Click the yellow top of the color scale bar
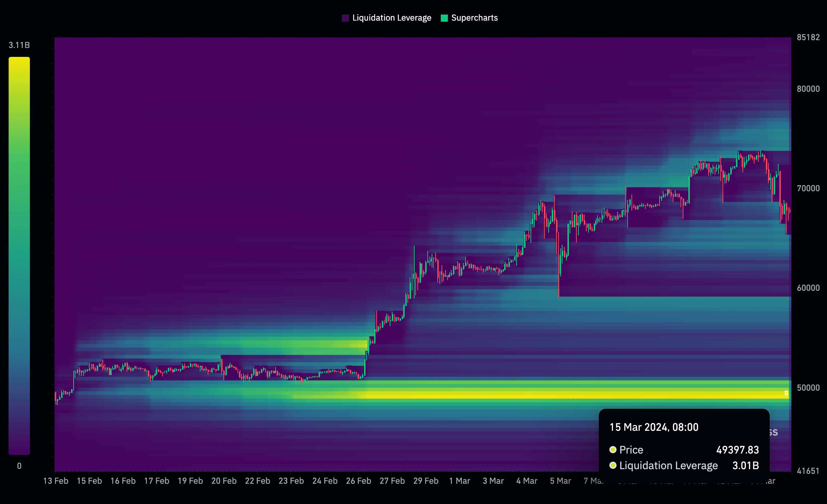 19,64
